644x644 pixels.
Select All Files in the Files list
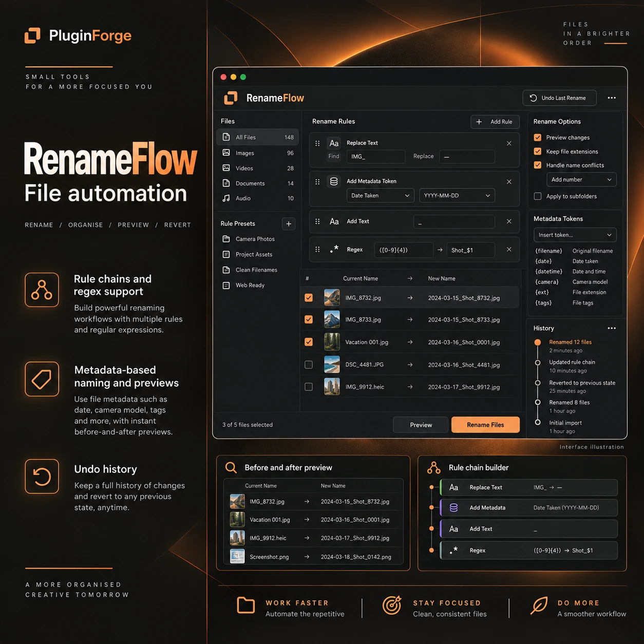coord(258,137)
